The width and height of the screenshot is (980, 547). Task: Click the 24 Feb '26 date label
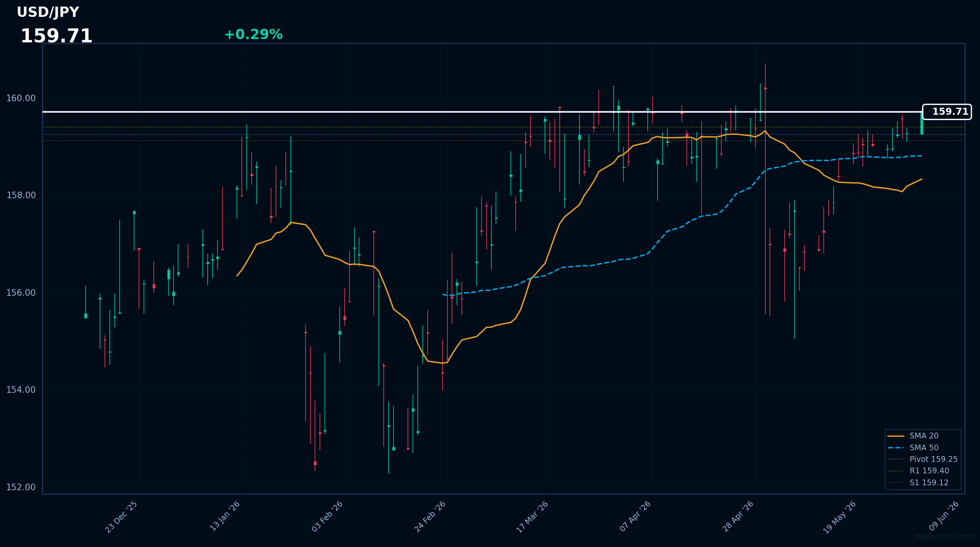430,517
